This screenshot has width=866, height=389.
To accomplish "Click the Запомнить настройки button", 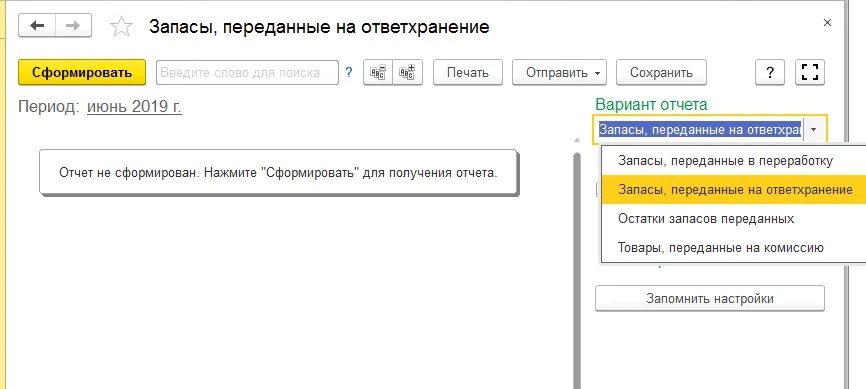I will point(710,298).
